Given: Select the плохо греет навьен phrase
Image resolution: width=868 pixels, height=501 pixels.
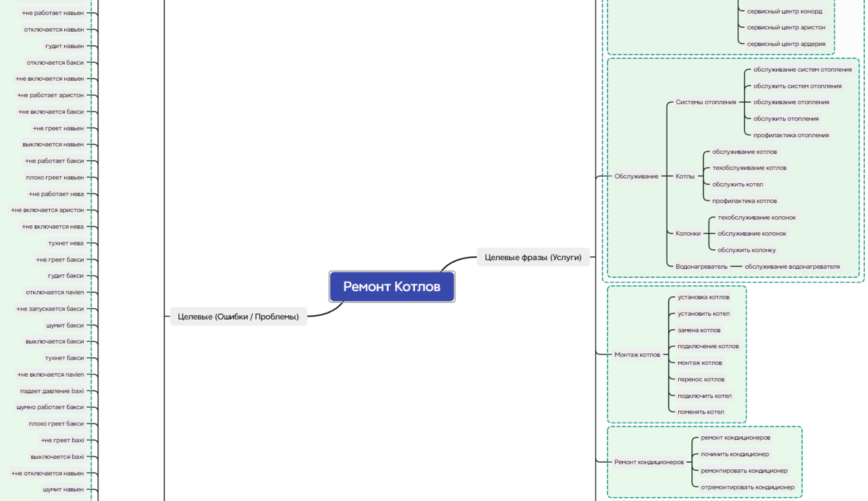Looking at the screenshot, I should (55, 177).
